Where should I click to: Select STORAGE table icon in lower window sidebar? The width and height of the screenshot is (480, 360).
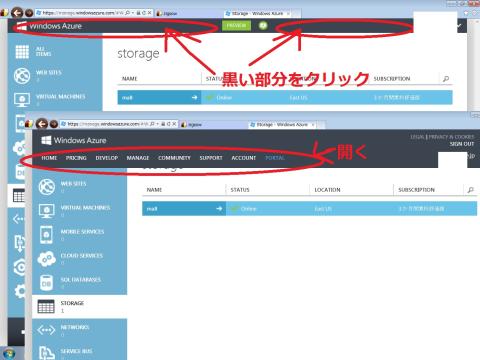[46, 307]
